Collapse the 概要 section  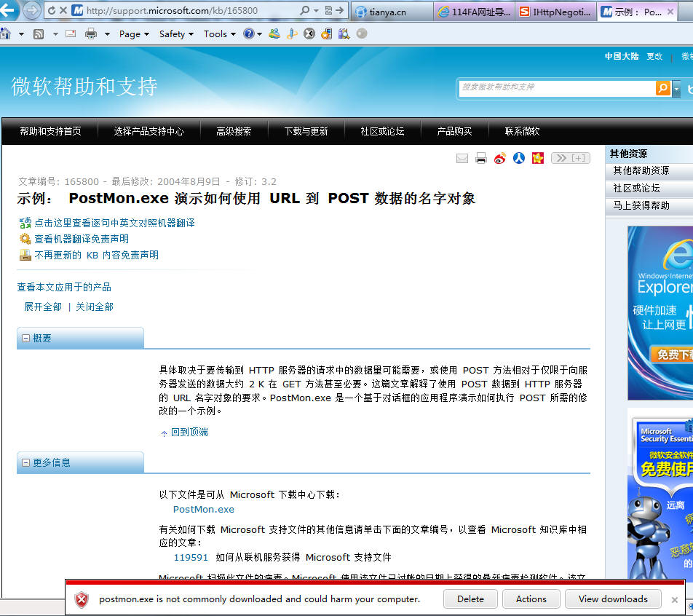coord(25,339)
